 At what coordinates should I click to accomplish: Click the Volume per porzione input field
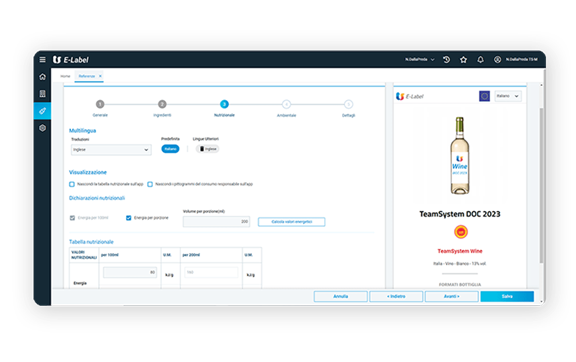point(216,222)
